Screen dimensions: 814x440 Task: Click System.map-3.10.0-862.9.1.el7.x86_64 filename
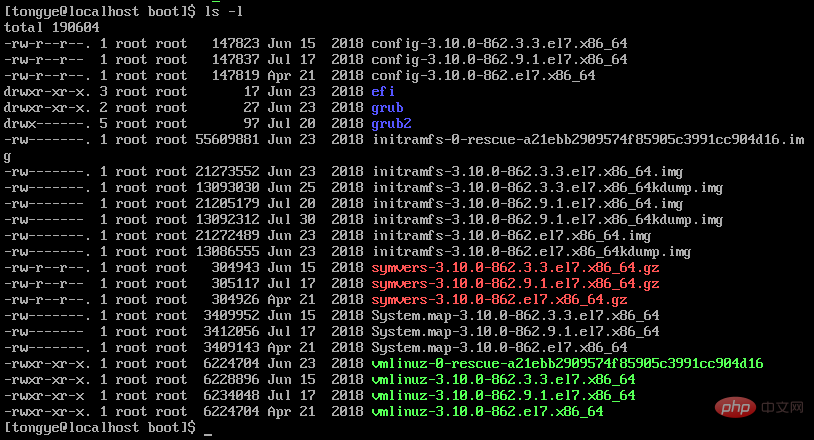point(515,332)
